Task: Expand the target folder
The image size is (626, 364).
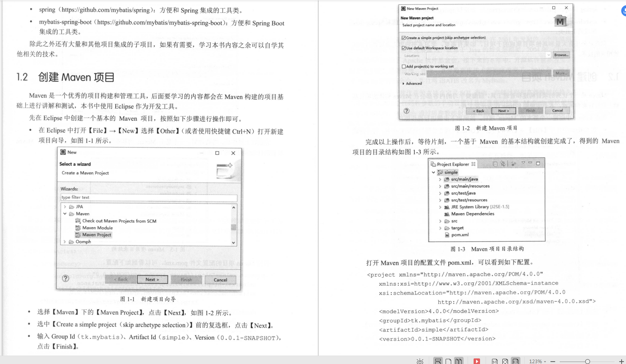Action: pos(440,228)
